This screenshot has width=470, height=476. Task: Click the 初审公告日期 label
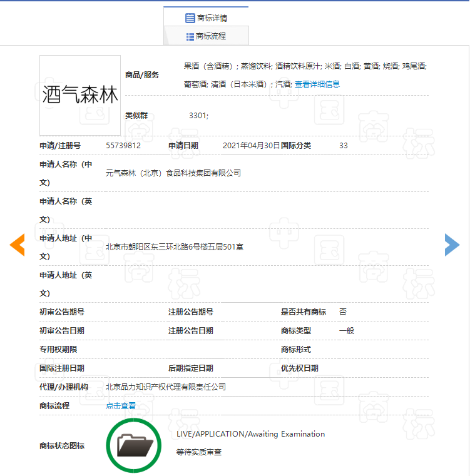pos(62,331)
